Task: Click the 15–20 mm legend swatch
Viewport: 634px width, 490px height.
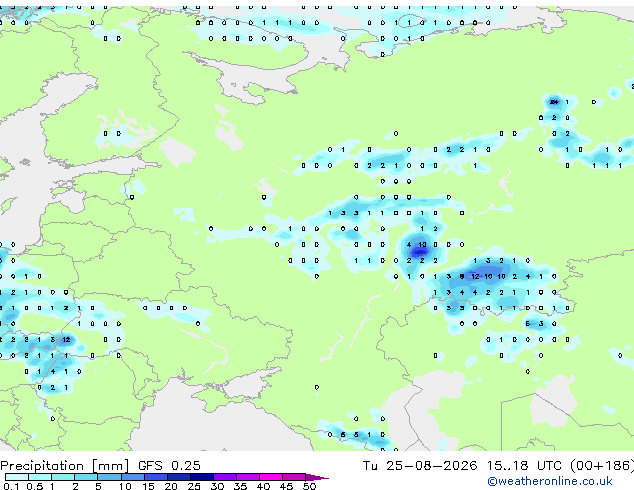Action: click(156, 477)
